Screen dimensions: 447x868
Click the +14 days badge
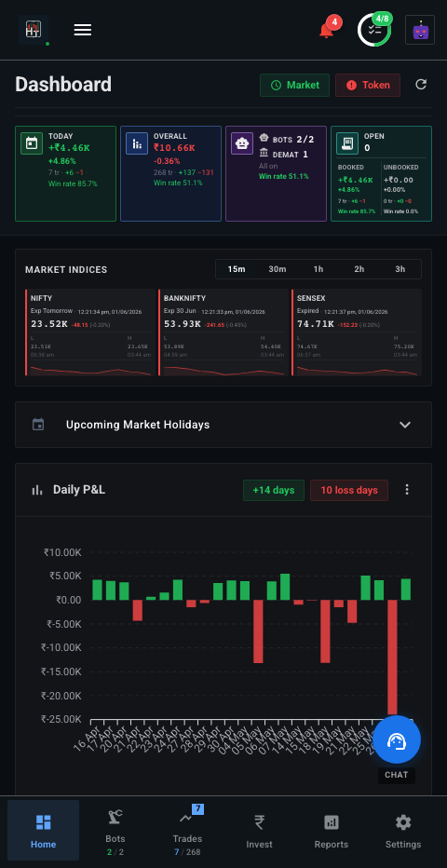pos(274,490)
